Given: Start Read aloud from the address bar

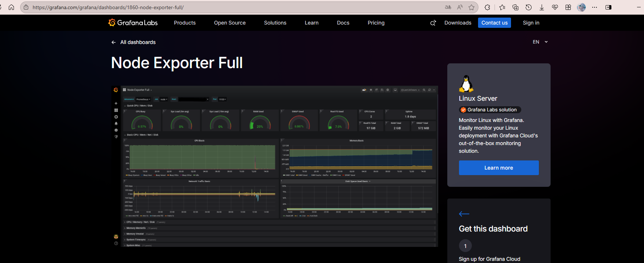Looking at the screenshot, I should click(460, 7).
